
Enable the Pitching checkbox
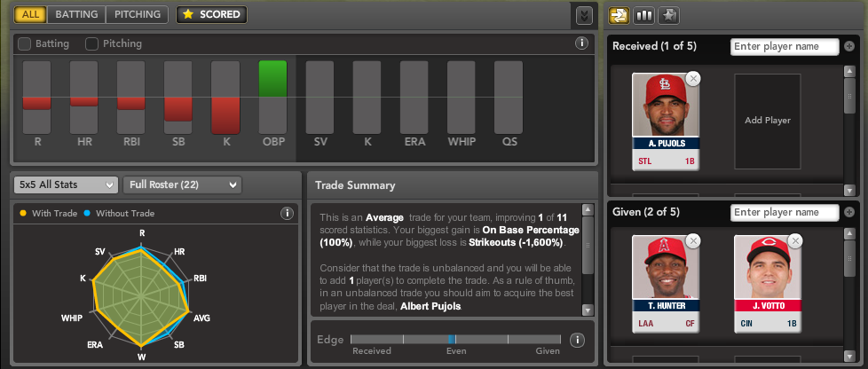tap(91, 43)
